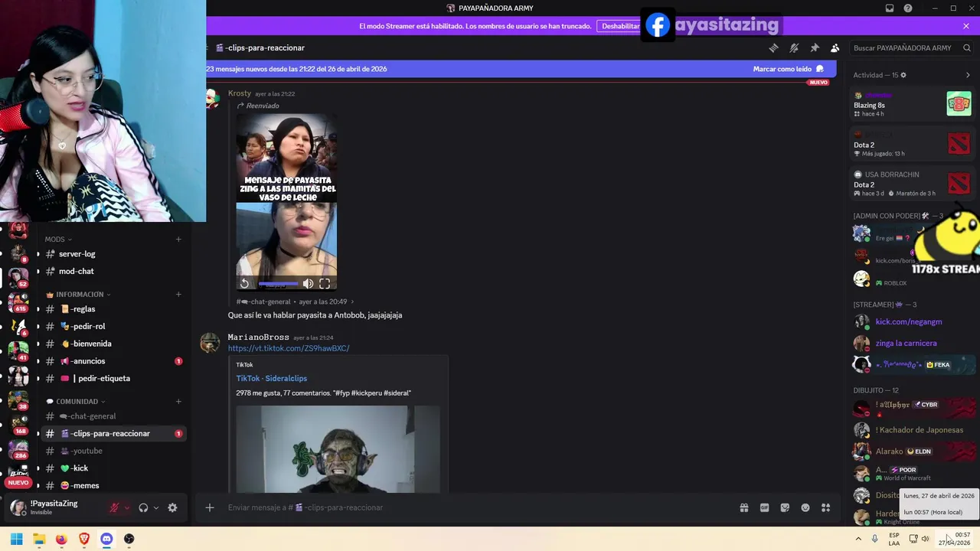This screenshot has width=980, height=551.
Task: Open Firefox from taskbar
Action: 61,539
